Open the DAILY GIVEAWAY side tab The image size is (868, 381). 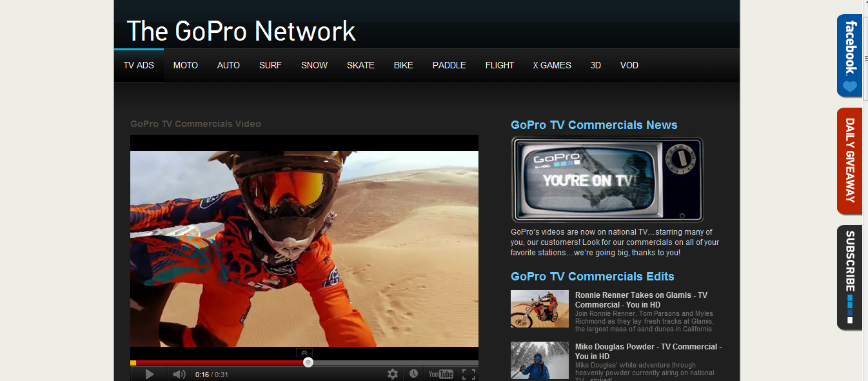[849, 161]
